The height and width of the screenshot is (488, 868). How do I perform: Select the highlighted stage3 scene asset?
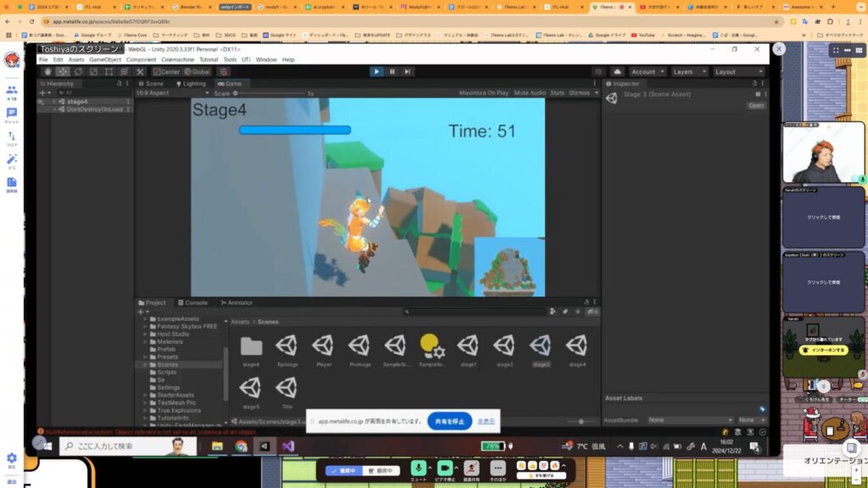pos(541,350)
